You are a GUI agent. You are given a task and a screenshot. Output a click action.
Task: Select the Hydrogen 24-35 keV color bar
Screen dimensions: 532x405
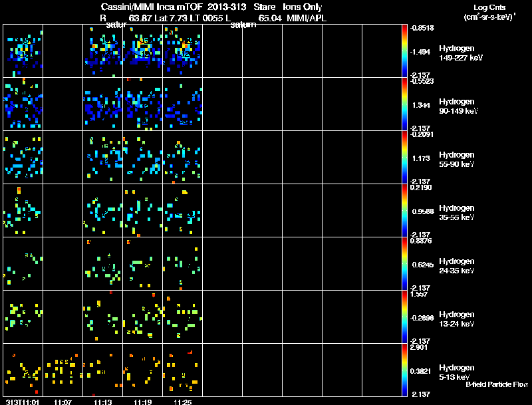click(404, 264)
